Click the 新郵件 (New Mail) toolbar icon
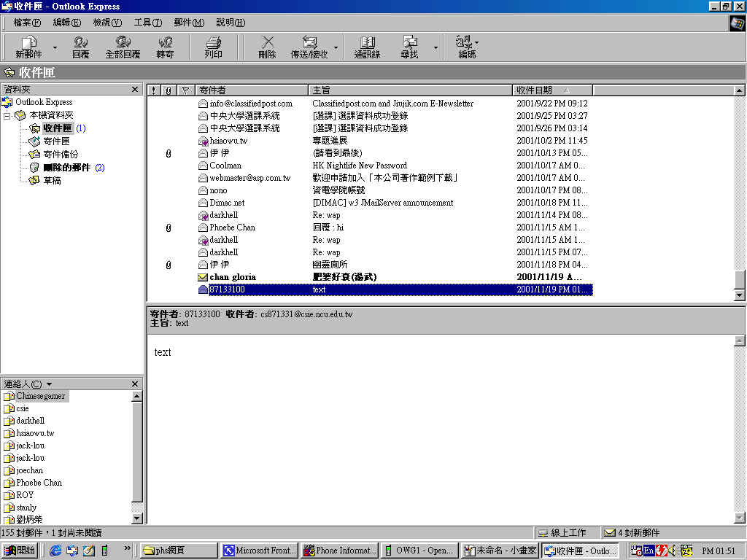This screenshot has width=747, height=560. (29, 47)
